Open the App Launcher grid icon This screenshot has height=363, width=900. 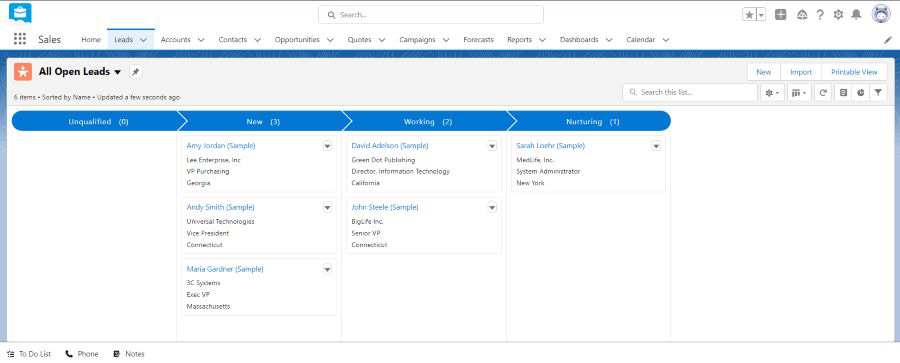(x=20, y=39)
